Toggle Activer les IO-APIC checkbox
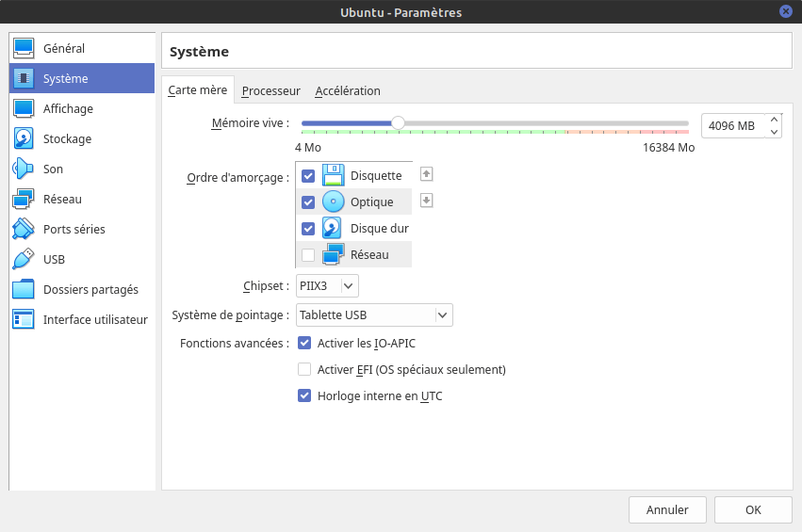The height and width of the screenshot is (532, 802). (x=304, y=343)
